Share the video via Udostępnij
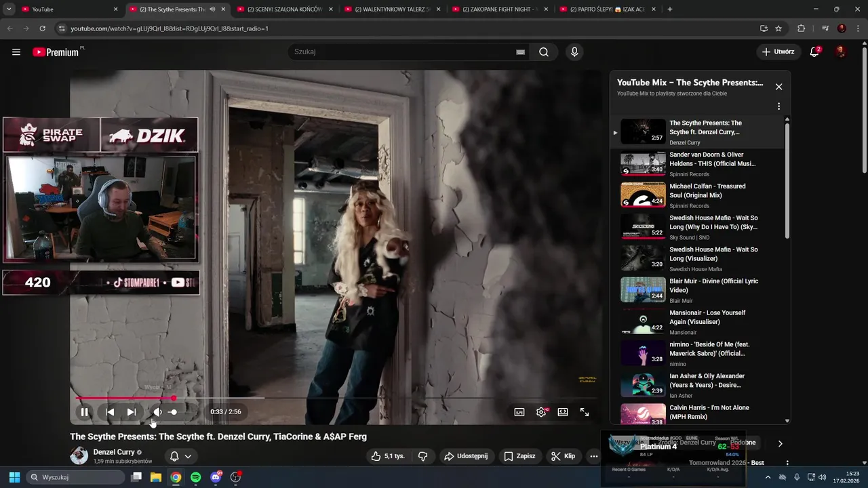 point(466,456)
